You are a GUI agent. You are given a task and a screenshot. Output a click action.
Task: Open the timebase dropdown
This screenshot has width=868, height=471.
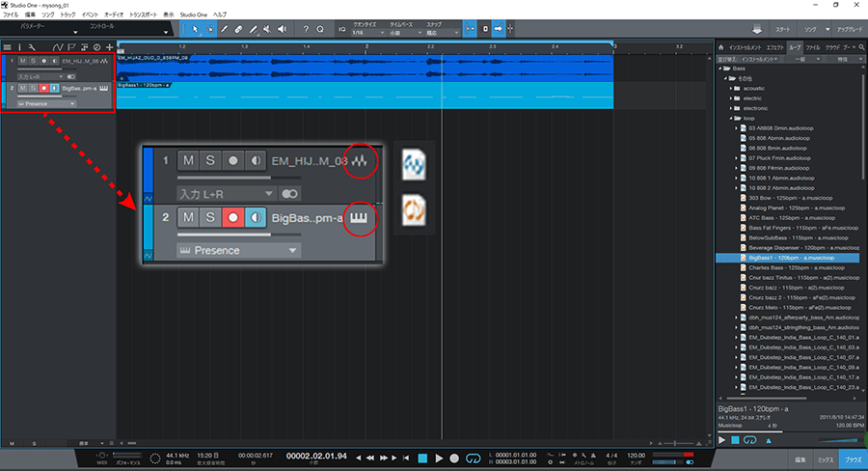point(405,33)
